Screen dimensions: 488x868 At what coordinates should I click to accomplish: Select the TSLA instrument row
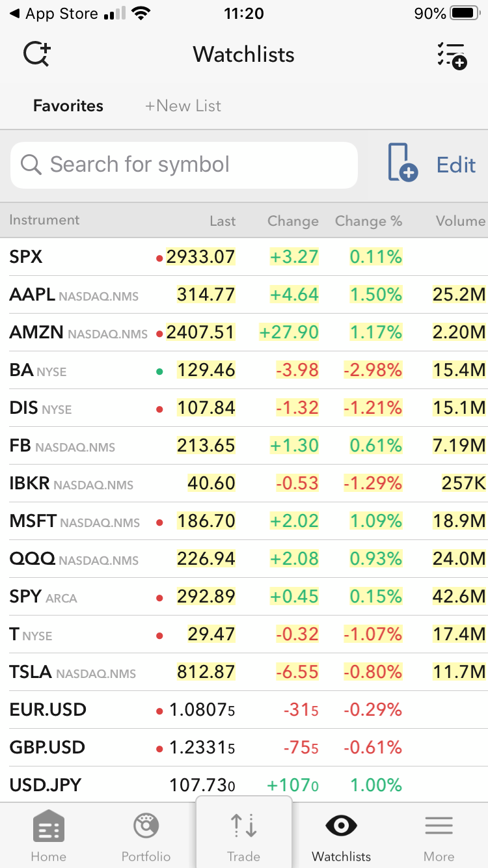pyautogui.click(x=72, y=672)
